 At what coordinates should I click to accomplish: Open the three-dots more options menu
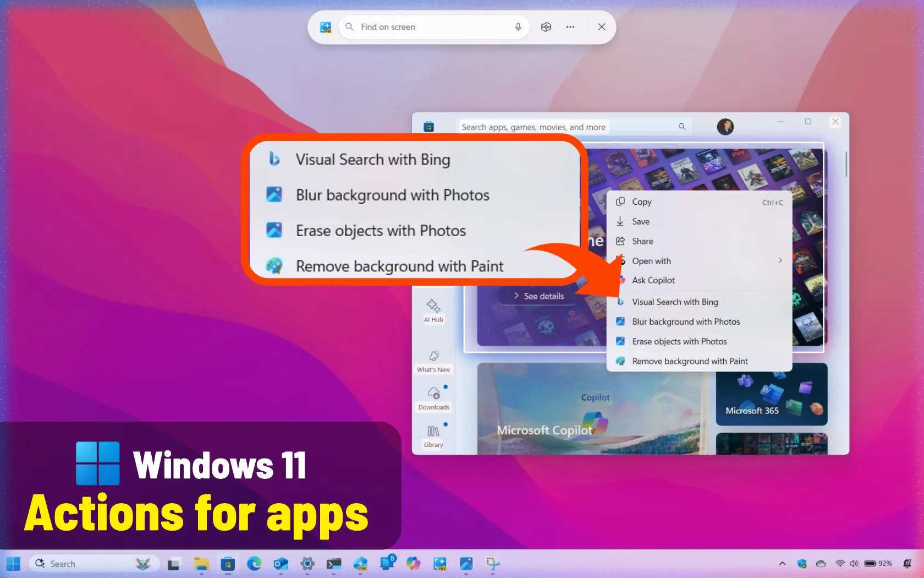[x=570, y=27]
